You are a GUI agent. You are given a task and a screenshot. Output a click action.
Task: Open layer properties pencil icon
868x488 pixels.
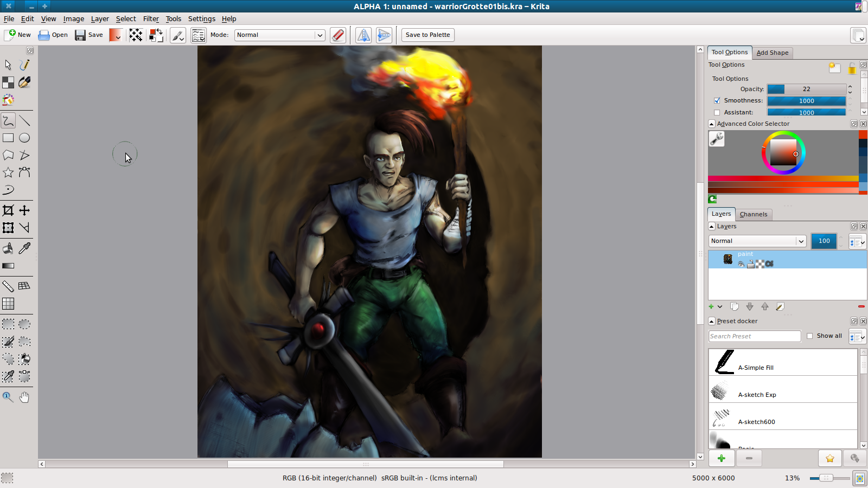pos(780,306)
